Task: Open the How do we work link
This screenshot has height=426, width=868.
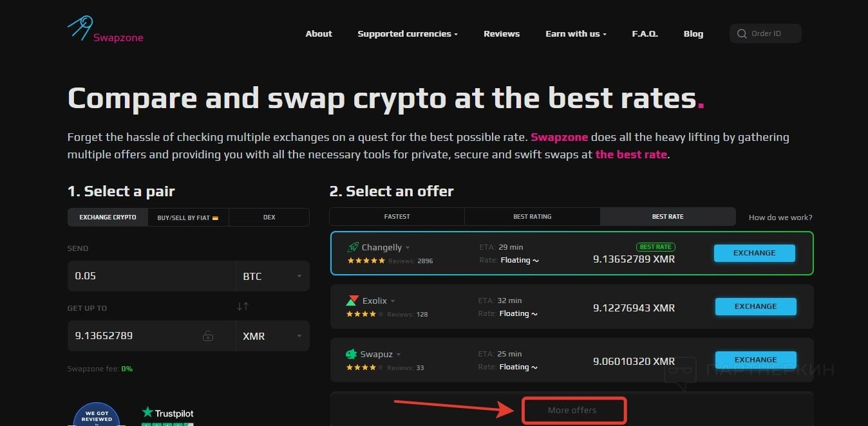Action: pyautogui.click(x=780, y=218)
